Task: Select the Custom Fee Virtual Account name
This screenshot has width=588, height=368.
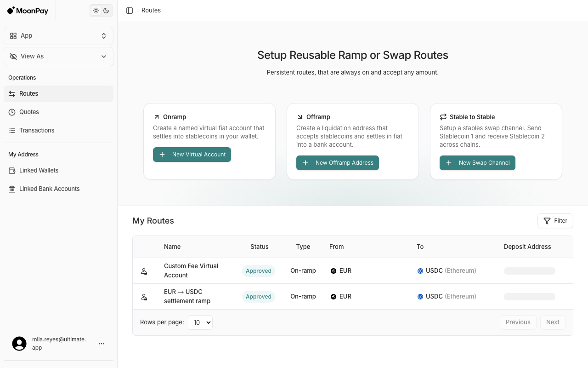Action: [x=191, y=271]
